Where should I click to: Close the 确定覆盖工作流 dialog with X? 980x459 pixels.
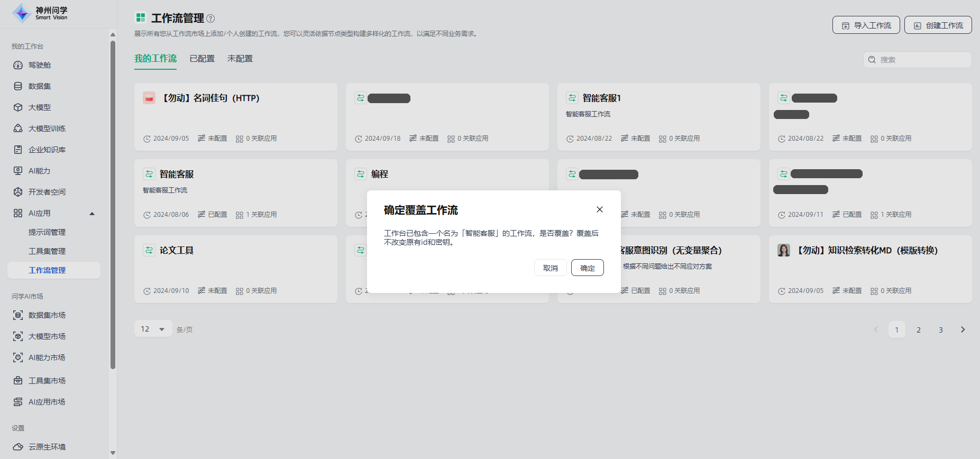599,209
